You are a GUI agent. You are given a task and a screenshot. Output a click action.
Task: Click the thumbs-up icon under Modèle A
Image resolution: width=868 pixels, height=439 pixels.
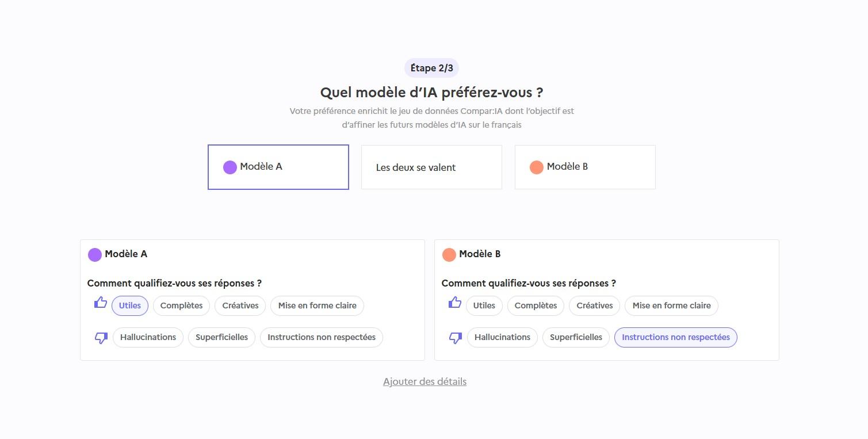click(101, 303)
